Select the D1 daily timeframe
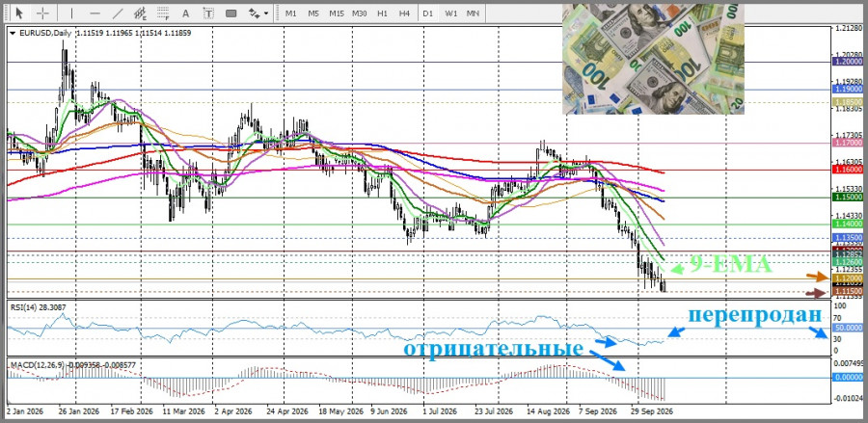The height and width of the screenshot is (423, 868). 428,13
